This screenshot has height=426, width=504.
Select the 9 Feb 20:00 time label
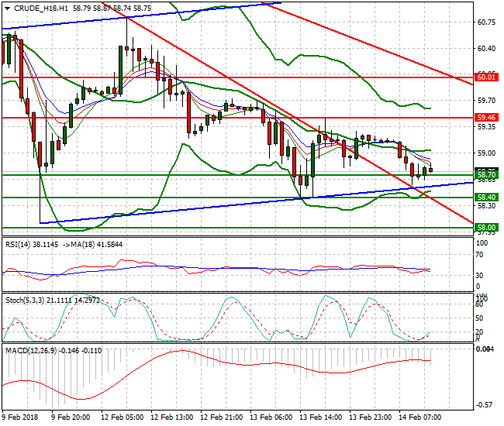[71, 417]
